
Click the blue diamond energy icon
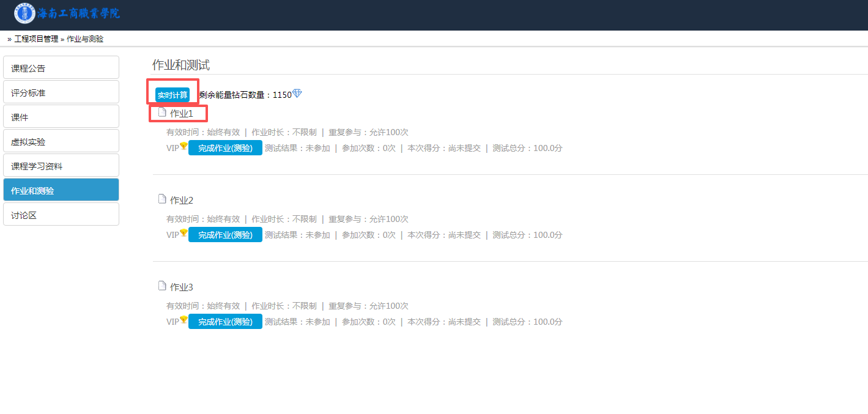click(297, 94)
